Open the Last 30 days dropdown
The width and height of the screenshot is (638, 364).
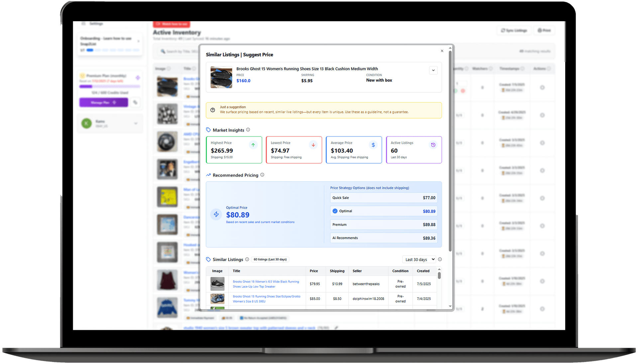point(419,259)
